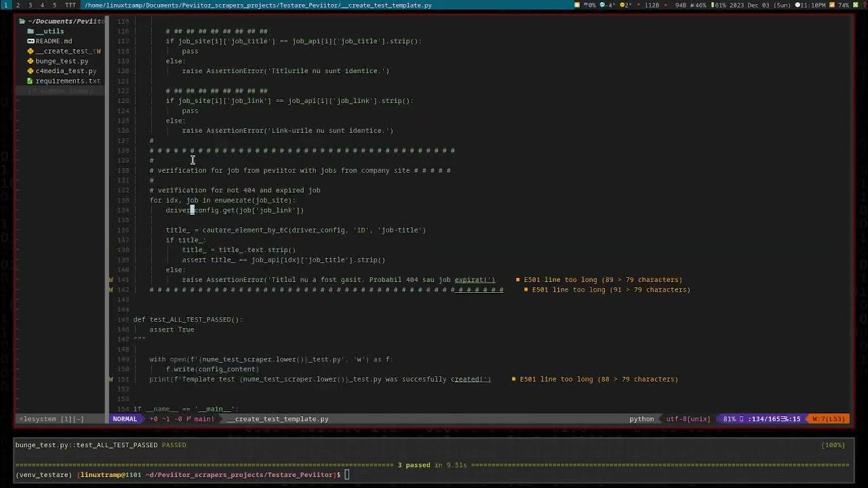
Task: Open README.md from the file tree
Action: 54,41
